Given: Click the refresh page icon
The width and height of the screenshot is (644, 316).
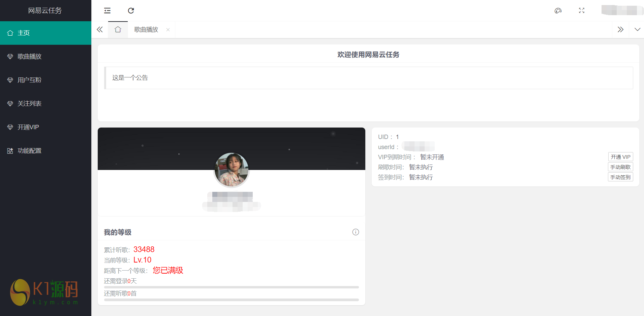Looking at the screenshot, I should click(x=131, y=11).
